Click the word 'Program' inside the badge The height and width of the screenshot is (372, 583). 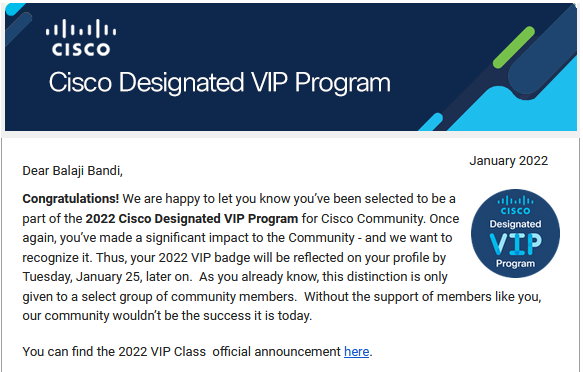(515, 263)
